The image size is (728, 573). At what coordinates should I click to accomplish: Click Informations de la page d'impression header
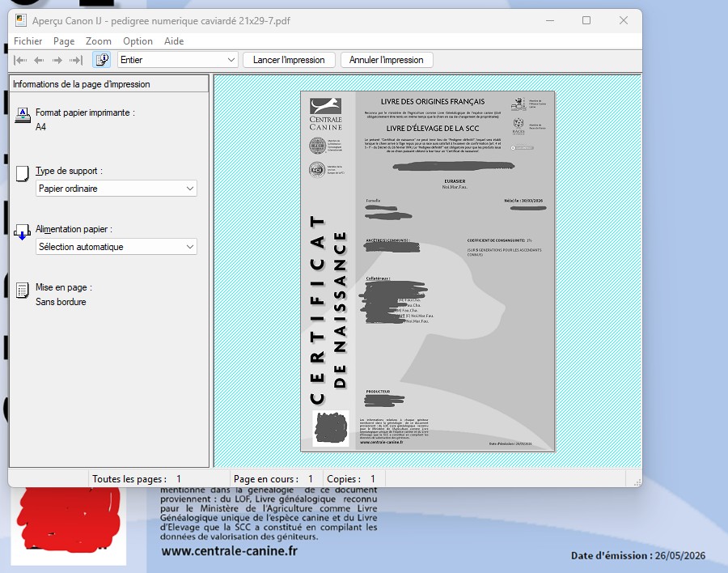pyautogui.click(x=109, y=84)
